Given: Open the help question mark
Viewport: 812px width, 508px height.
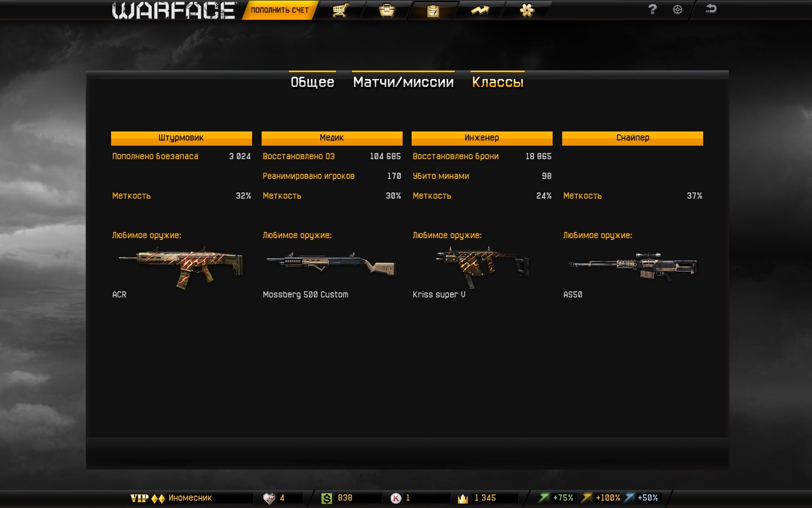Looking at the screenshot, I should 652,9.
